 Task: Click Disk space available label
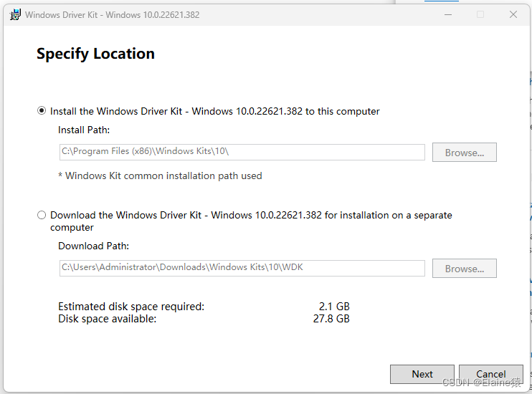[108, 319]
